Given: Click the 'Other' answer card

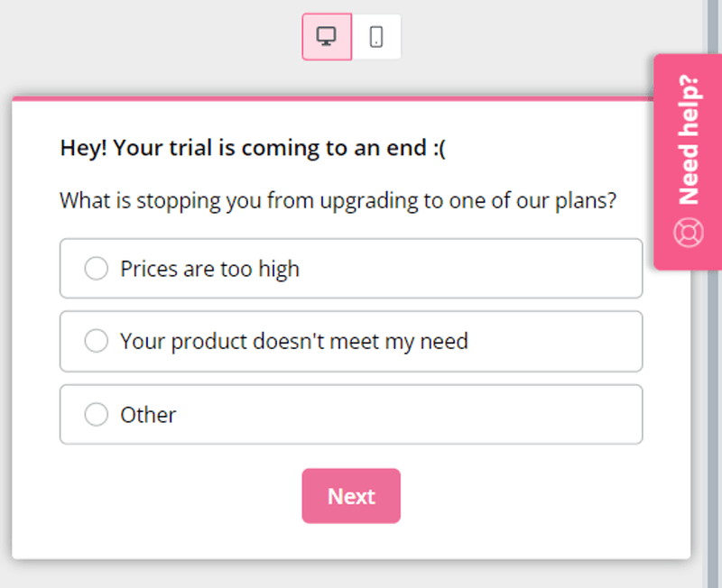Looking at the screenshot, I should pyautogui.click(x=351, y=414).
